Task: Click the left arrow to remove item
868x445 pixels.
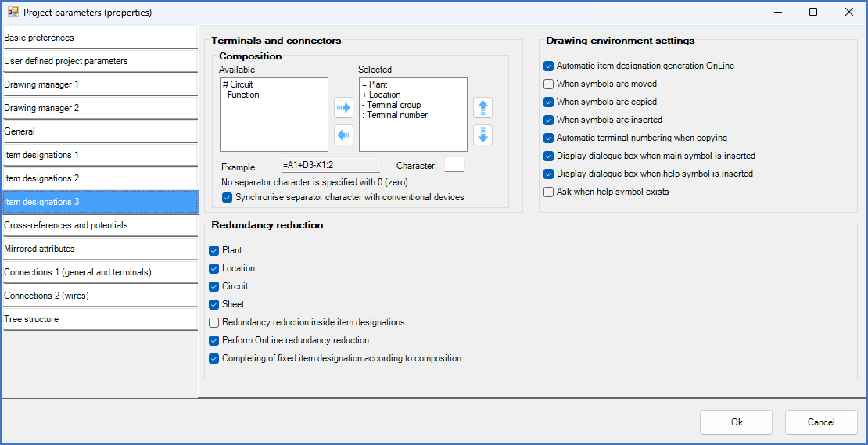Action: 344,135
